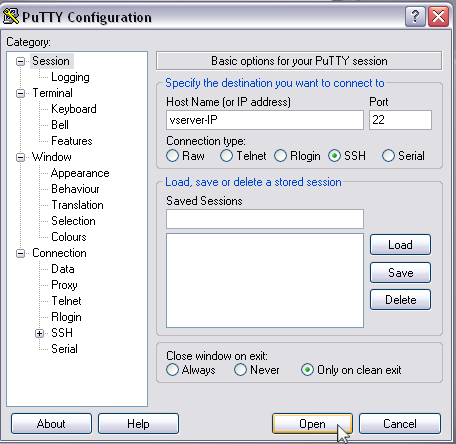Open the Data category
456x444 pixels.
tap(63, 269)
